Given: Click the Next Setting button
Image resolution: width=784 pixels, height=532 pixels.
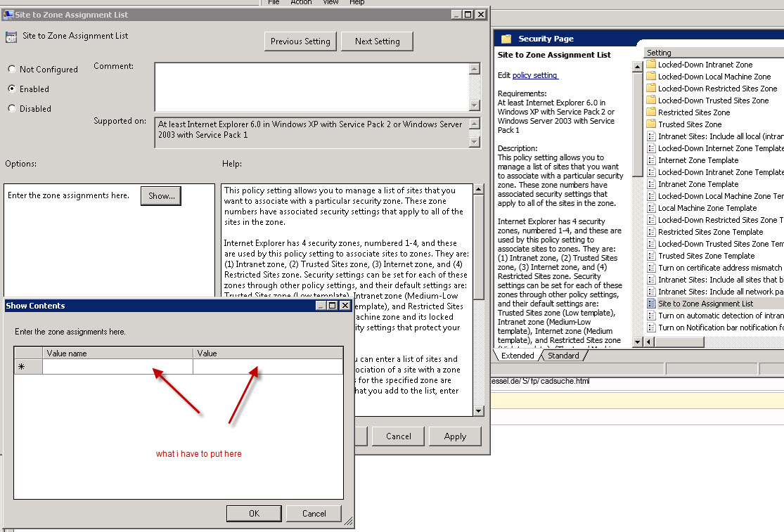Looking at the screenshot, I should (x=377, y=41).
